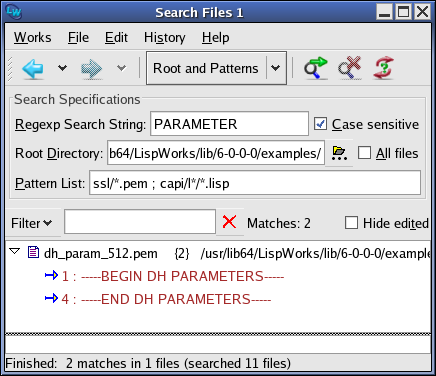
Task: Click the blue back arrow icon
Action: click(33, 68)
